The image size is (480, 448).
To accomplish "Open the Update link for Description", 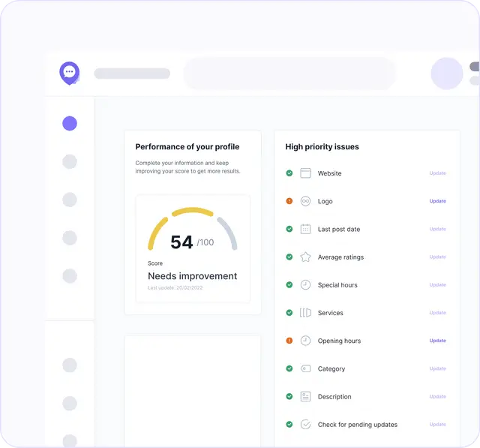I will click(438, 396).
